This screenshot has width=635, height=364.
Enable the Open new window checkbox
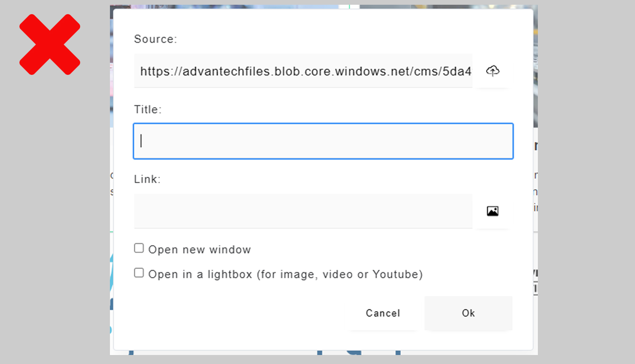click(139, 248)
